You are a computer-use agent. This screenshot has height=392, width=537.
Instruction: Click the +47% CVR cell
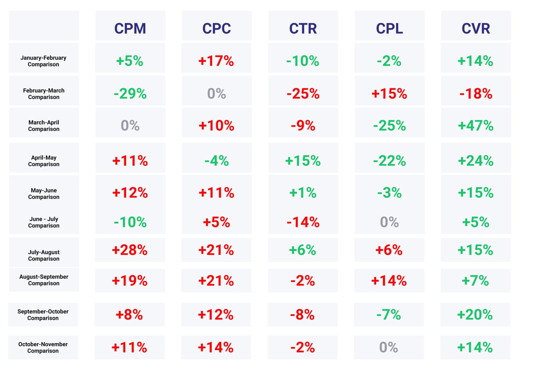[476, 126]
